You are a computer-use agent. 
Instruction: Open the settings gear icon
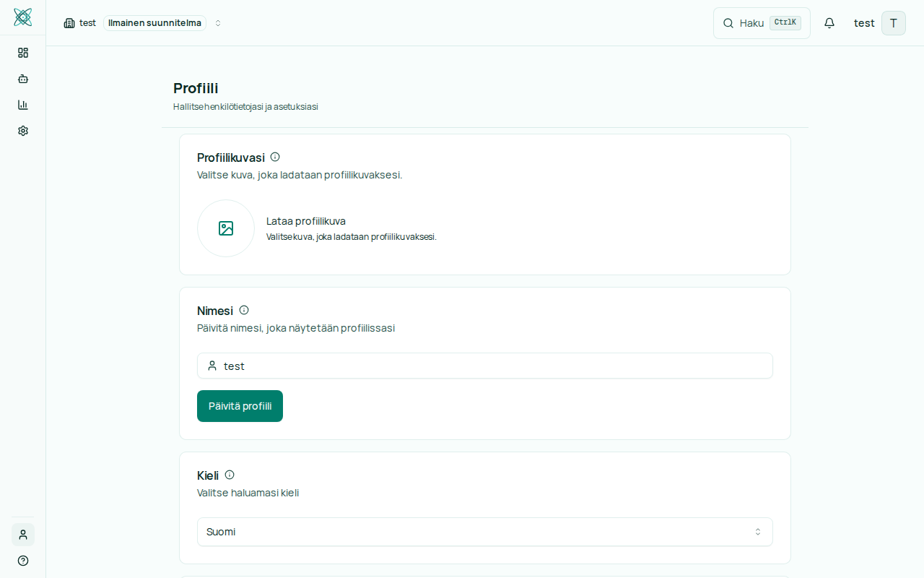pos(23,131)
